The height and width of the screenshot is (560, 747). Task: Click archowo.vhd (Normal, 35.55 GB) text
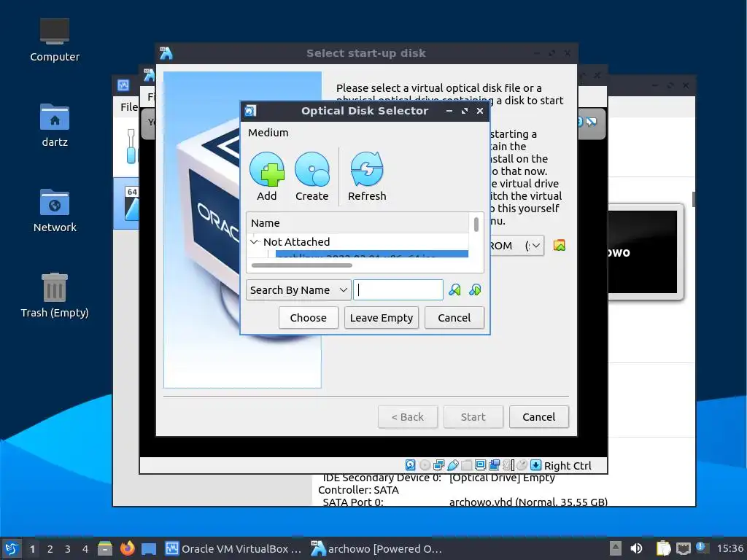point(528,502)
